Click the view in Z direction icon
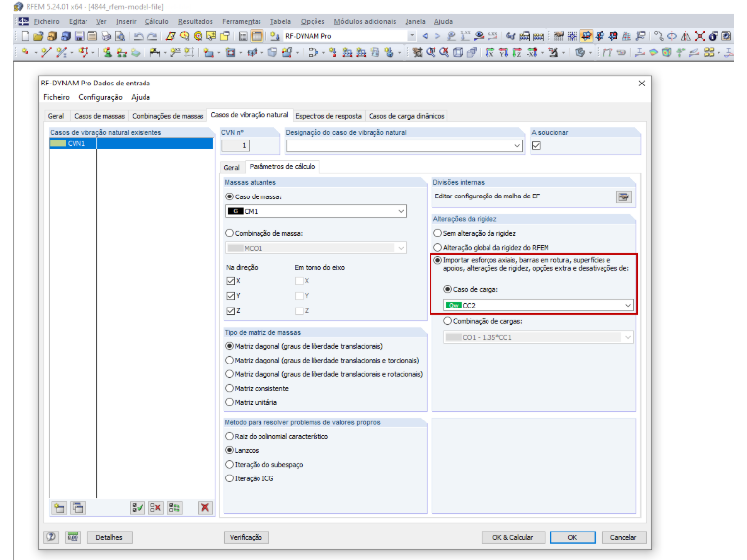 517,52
